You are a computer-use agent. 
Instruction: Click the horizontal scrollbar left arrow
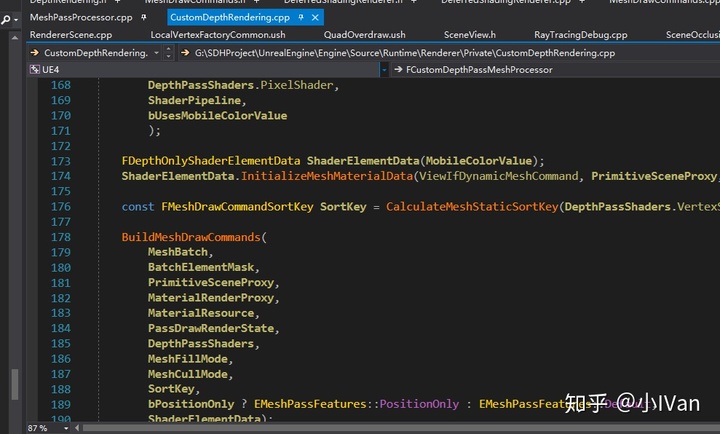(x=77, y=428)
